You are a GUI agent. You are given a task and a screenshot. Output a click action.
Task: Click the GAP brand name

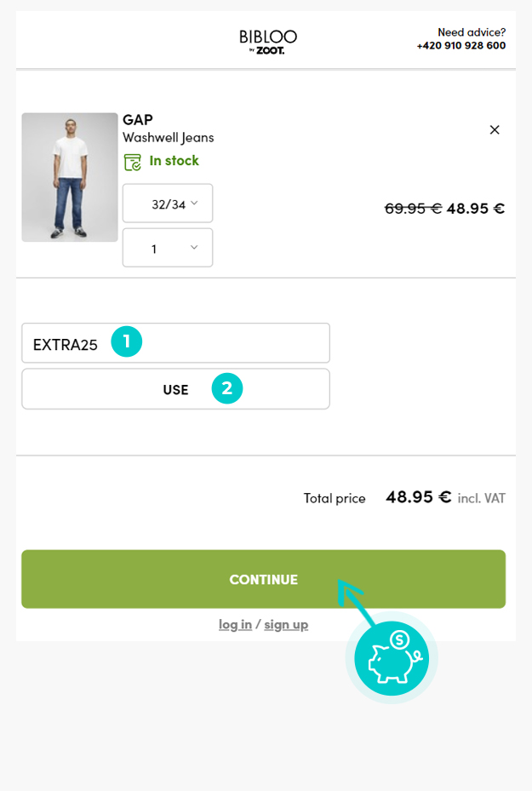138,119
